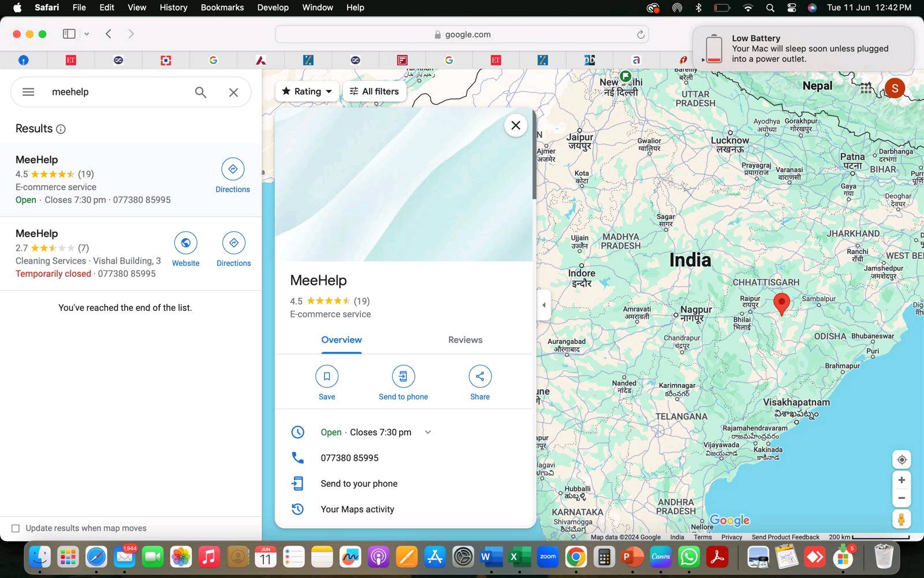
Task: Click Send to your phone row
Action: pyautogui.click(x=404, y=484)
